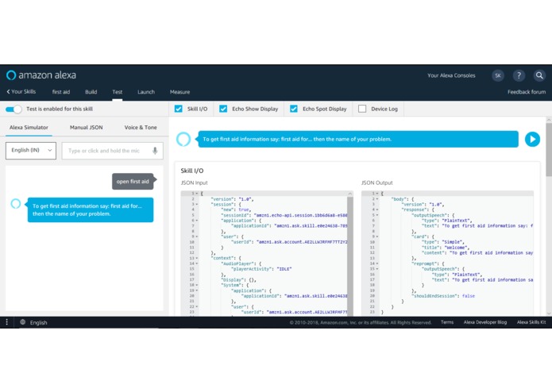Click the English language footer label
552x392 pixels.
[x=38, y=322]
